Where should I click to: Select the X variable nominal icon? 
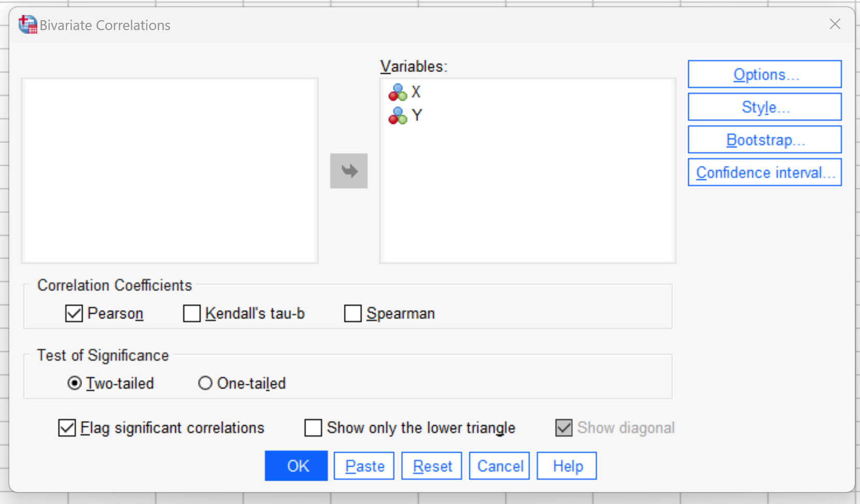(x=398, y=92)
